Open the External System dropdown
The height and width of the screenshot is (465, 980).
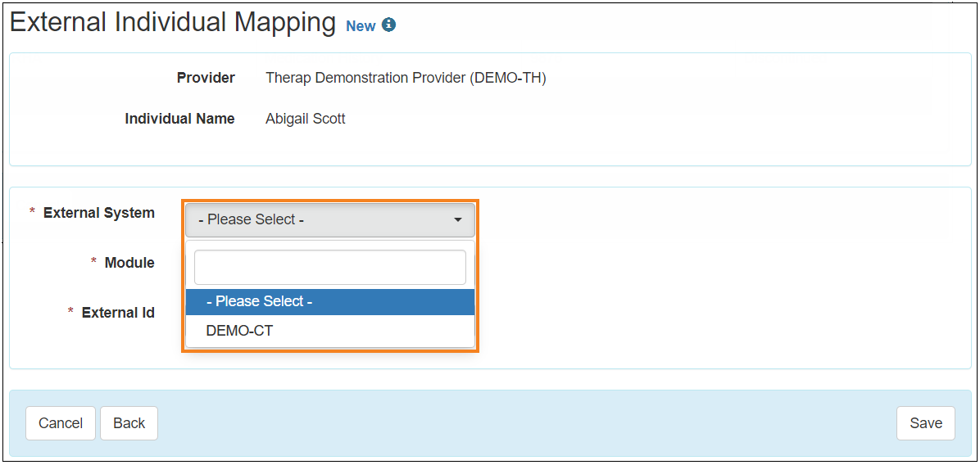pos(330,219)
